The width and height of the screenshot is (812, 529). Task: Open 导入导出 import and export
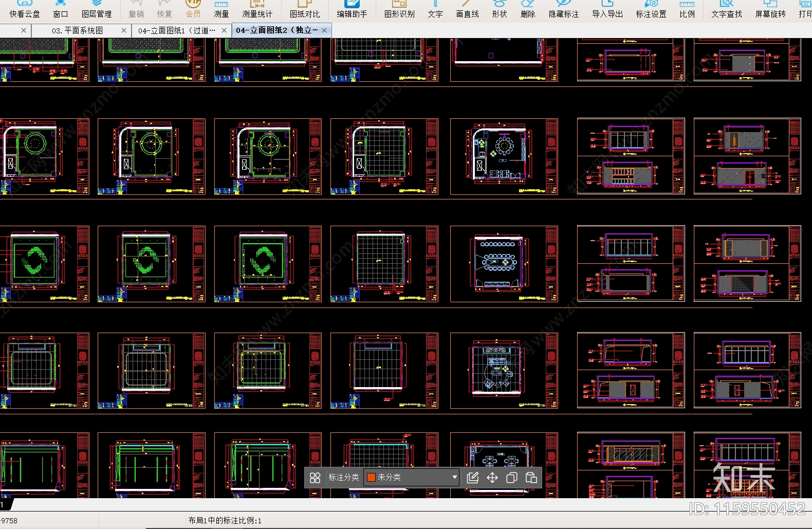(x=607, y=9)
